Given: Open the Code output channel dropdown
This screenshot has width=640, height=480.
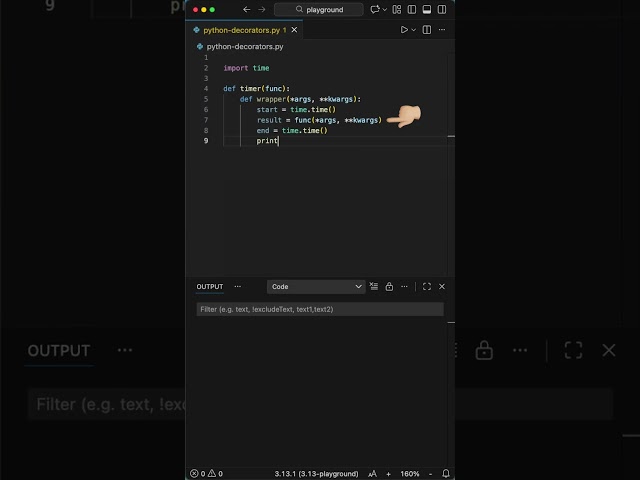Looking at the screenshot, I should [x=316, y=287].
